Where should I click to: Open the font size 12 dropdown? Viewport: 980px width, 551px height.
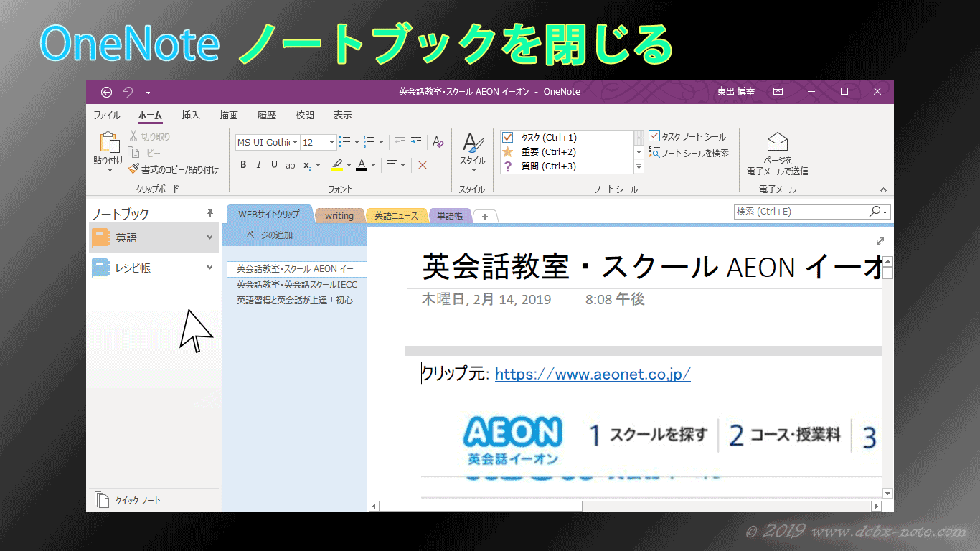click(331, 143)
